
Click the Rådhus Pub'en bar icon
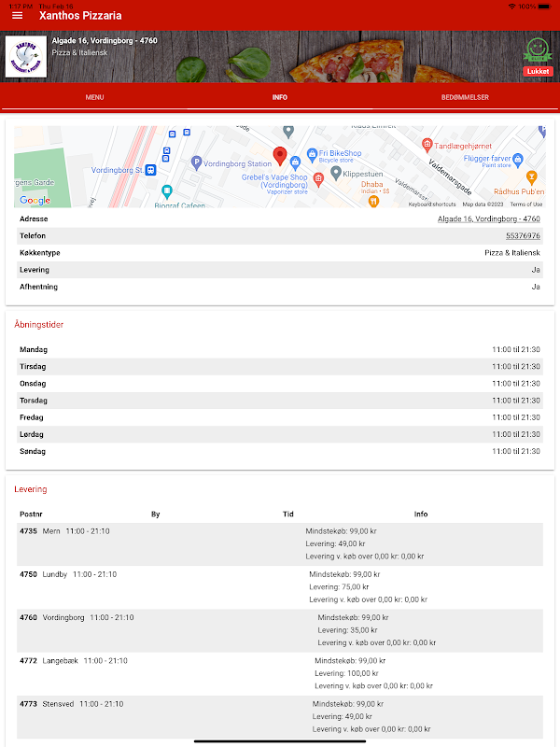(531, 177)
